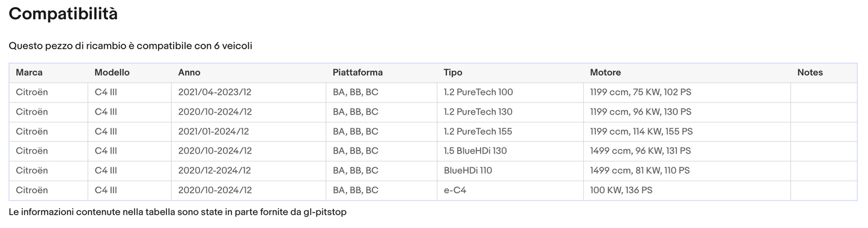868x228 pixels.
Task: Click the 1199 ccm, 75 KW, 102 PS cell
Action: click(687, 92)
